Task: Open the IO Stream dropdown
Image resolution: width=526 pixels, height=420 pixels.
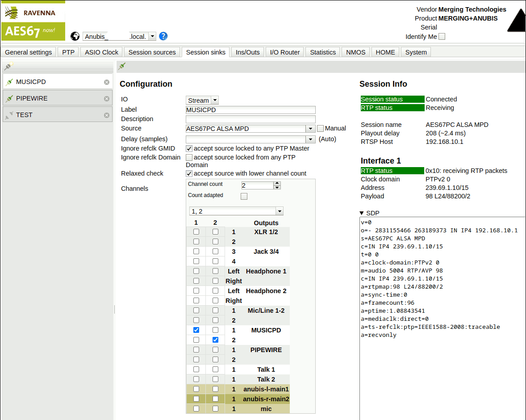Action: [x=215, y=100]
